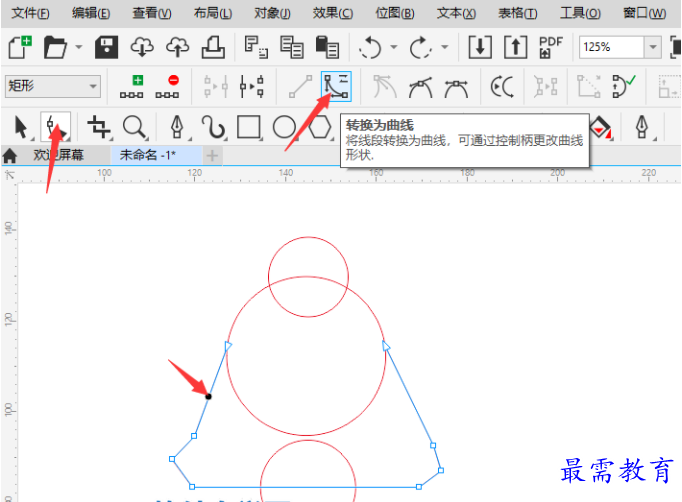The width and height of the screenshot is (682, 502).
Task: Break the curve at the node
Action: coord(252,86)
